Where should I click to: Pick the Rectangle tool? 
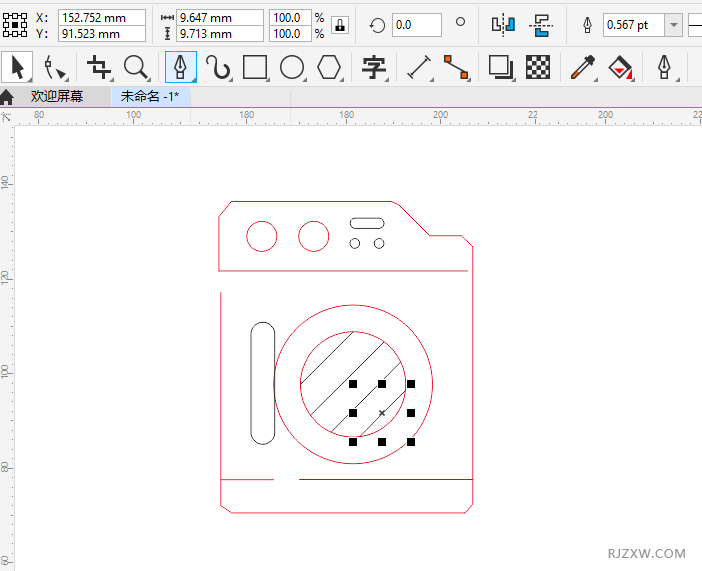(255, 68)
